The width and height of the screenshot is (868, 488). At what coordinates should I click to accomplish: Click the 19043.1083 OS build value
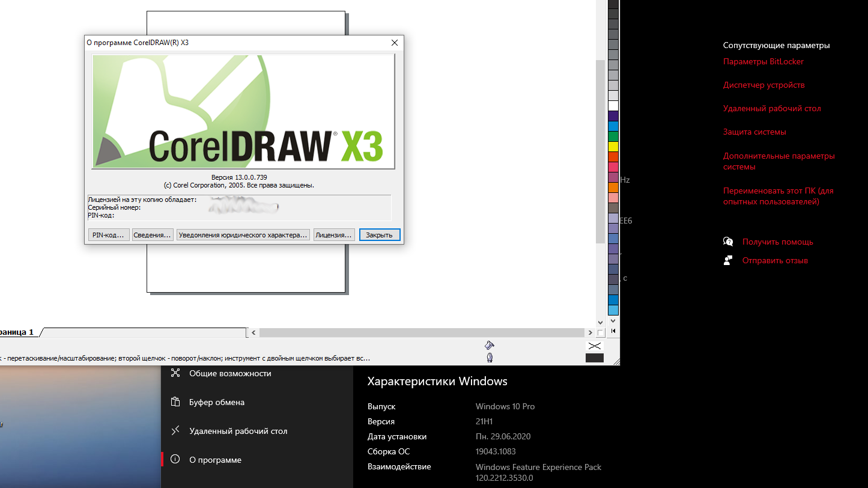(x=496, y=451)
